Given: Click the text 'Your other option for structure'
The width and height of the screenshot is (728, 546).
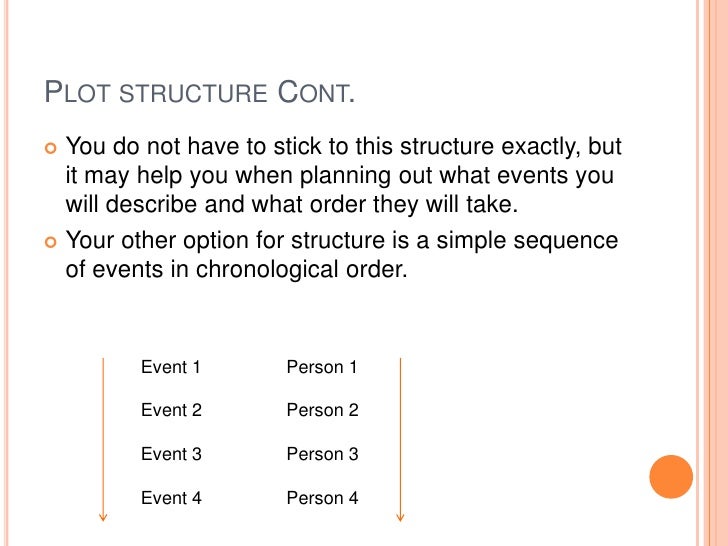Looking at the screenshot, I should [225, 241].
